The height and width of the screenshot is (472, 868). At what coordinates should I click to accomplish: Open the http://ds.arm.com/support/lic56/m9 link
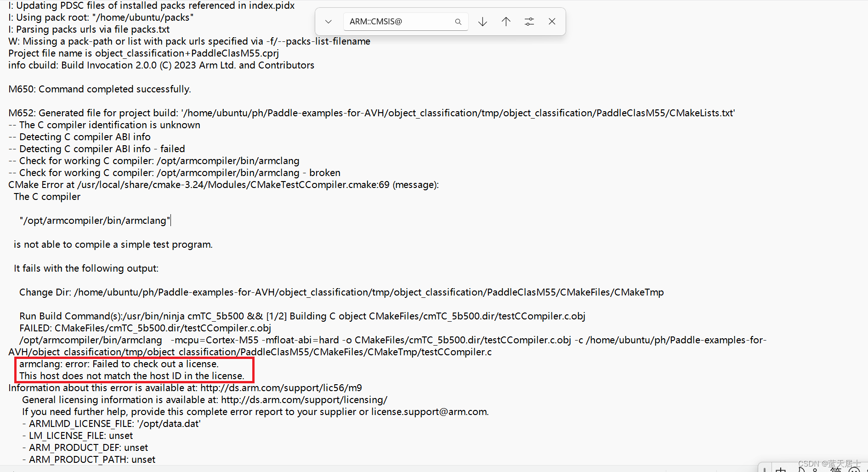coord(280,387)
